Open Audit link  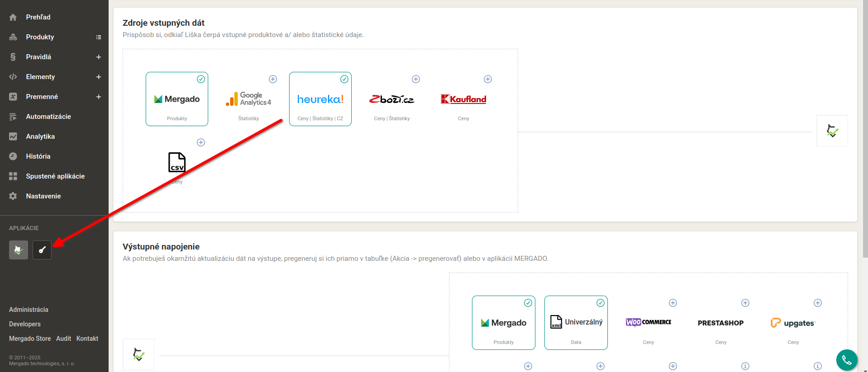click(63, 339)
